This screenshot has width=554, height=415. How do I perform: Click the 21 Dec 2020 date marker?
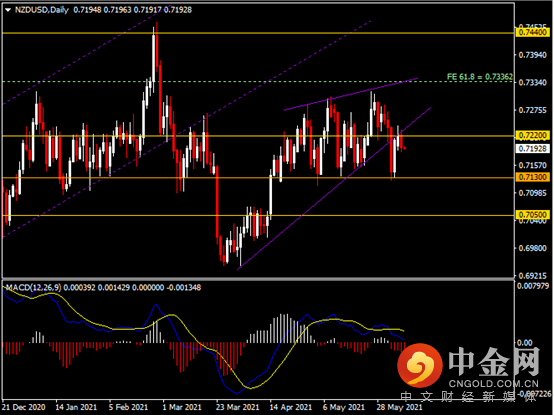[25, 407]
